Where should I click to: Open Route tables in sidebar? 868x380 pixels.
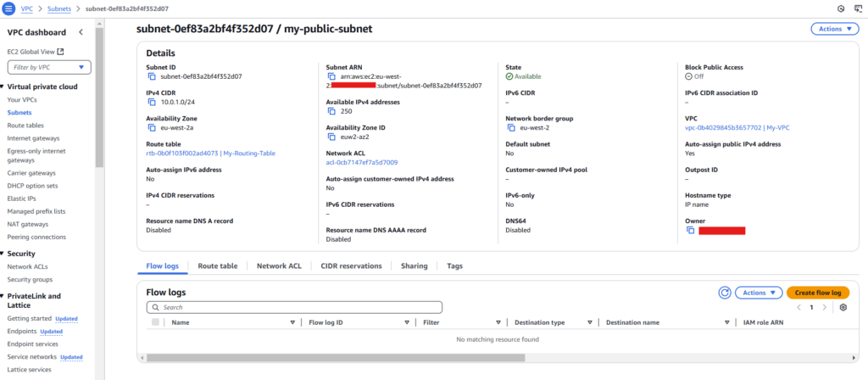coord(25,126)
